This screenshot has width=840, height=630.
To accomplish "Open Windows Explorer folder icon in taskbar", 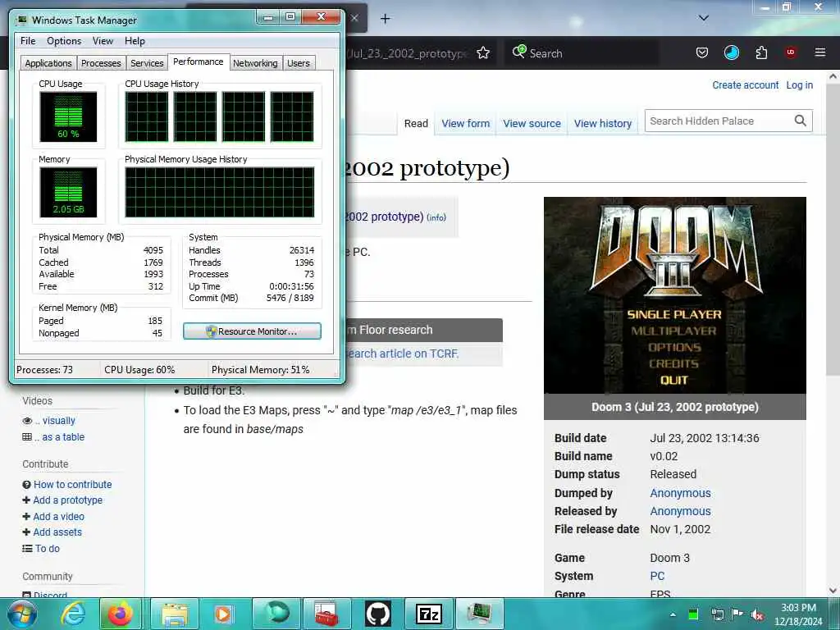I will tap(175, 614).
